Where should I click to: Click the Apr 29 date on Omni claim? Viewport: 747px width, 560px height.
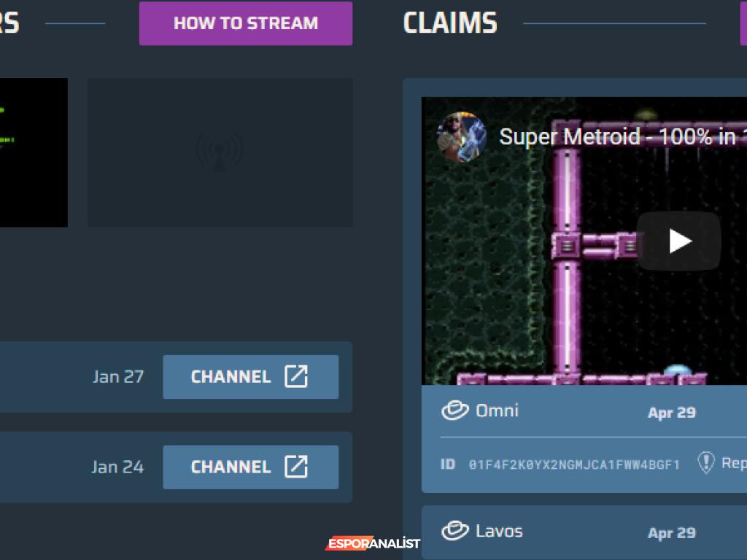(672, 413)
